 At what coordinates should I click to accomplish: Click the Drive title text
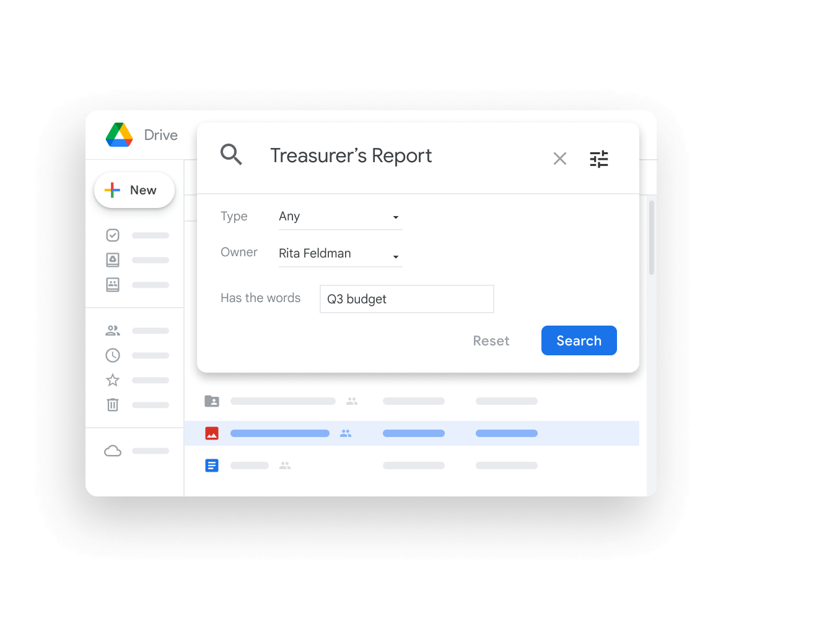click(161, 135)
